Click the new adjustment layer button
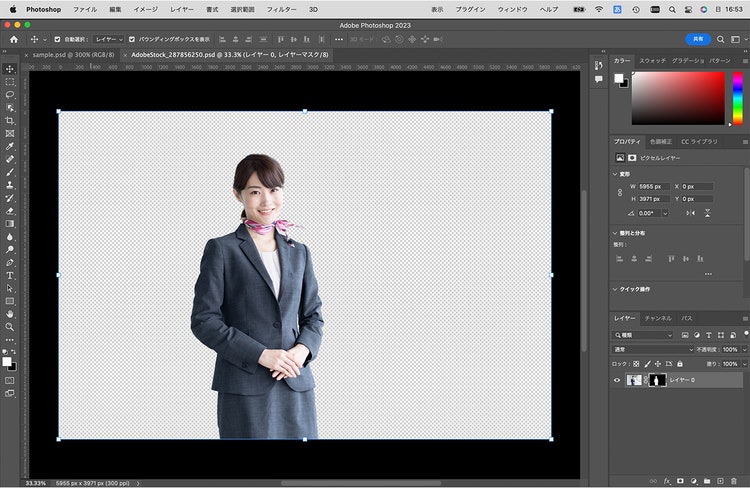 click(x=694, y=481)
